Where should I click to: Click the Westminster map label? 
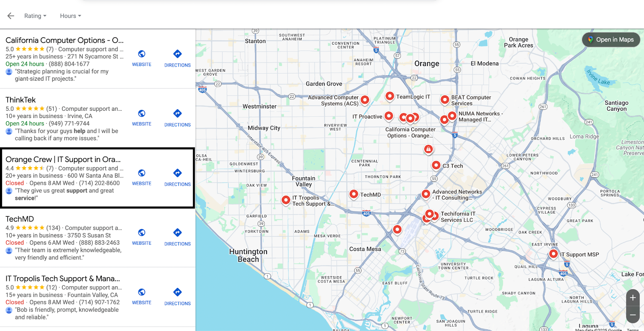click(260, 106)
